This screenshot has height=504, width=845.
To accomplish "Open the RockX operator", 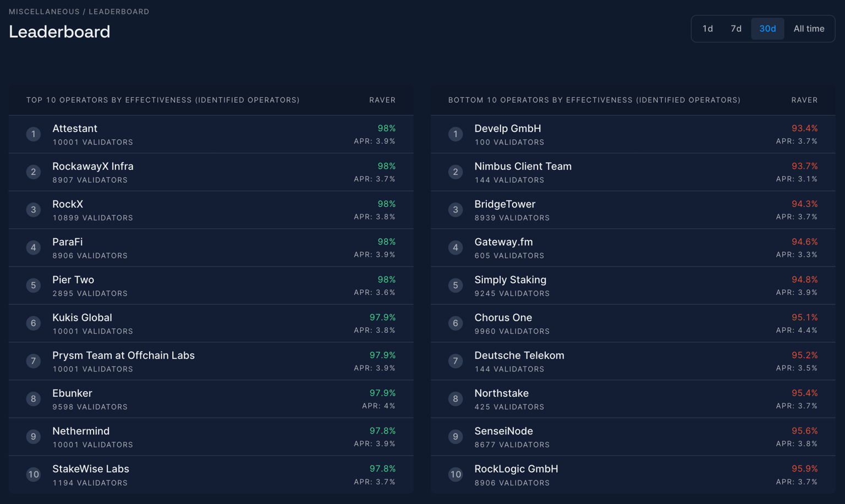I will [x=68, y=204].
